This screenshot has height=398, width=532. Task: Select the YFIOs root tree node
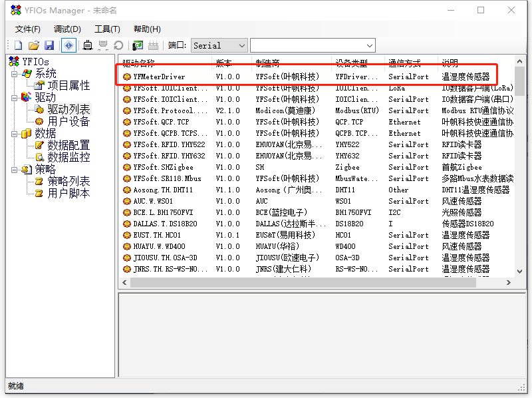pyautogui.click(x=35, y=61)
